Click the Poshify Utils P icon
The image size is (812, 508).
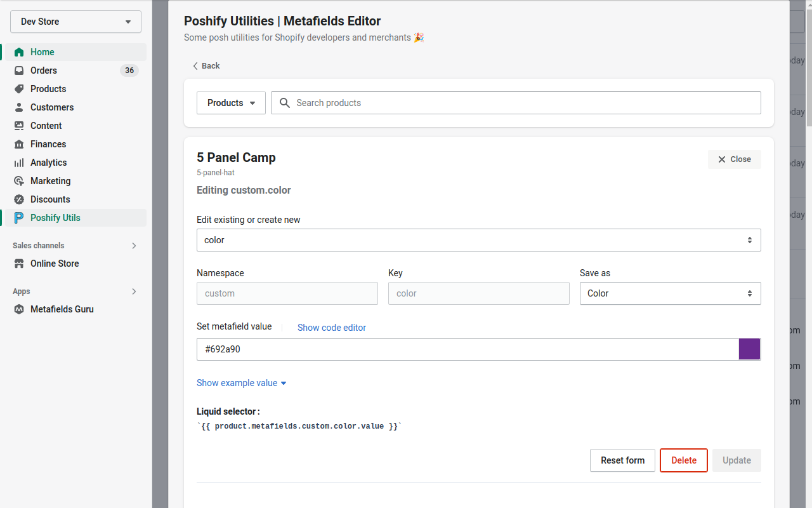19,218
